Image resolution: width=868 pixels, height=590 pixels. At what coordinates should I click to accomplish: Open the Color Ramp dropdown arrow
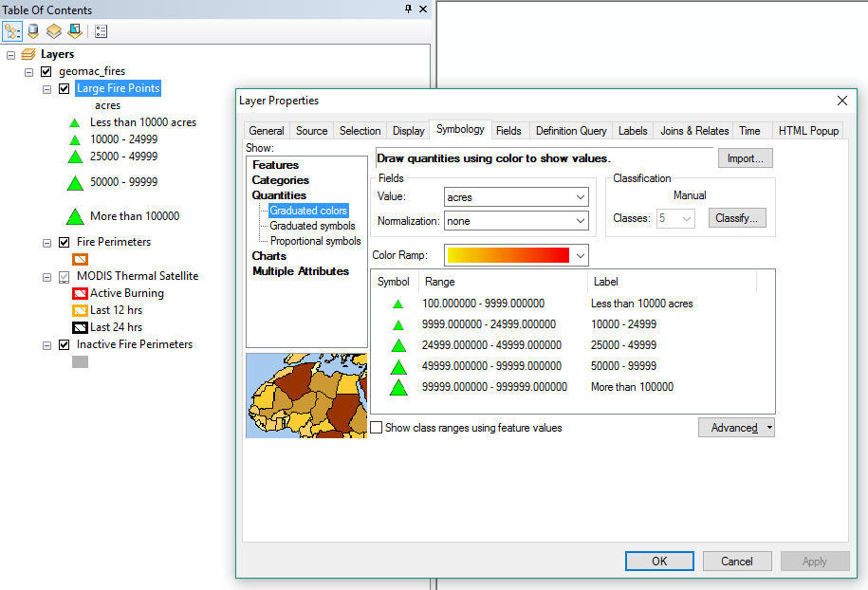pos(581,255)
